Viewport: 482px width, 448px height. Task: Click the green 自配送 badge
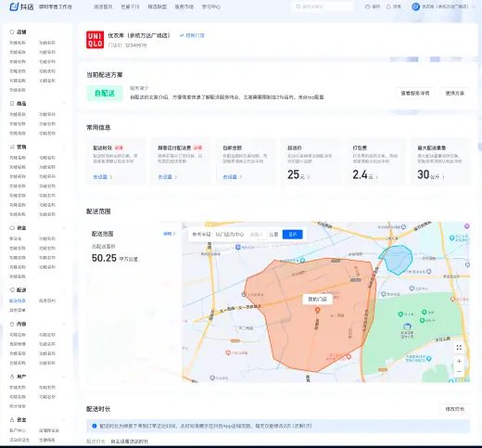point(105,93)
